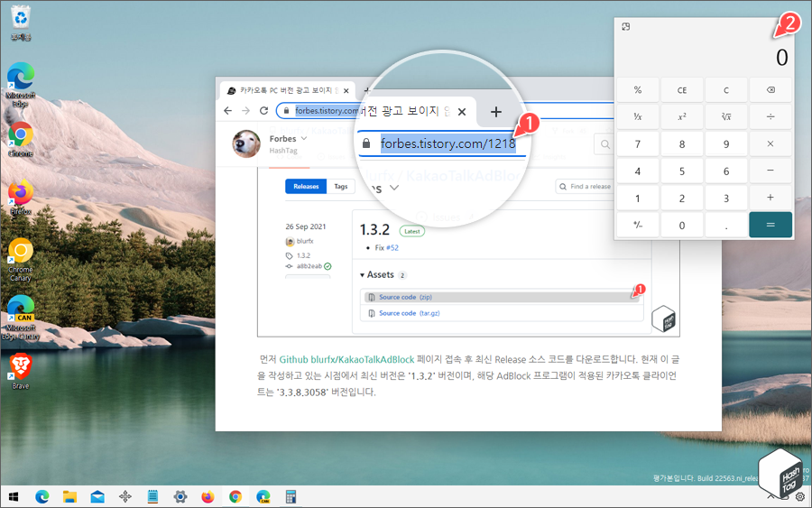Click the blurfx author link
This screenshot has height=508, width=812.
pyautogui.click(x=305, y=241)
